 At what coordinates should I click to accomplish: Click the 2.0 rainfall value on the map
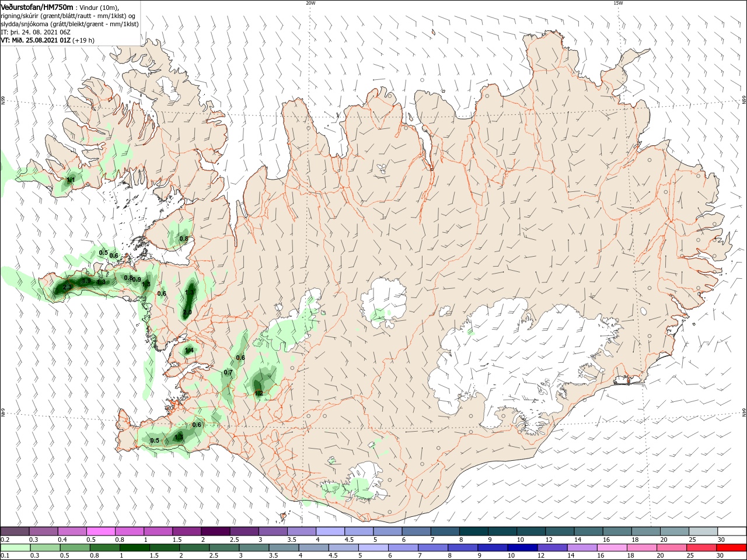point(187,313)
